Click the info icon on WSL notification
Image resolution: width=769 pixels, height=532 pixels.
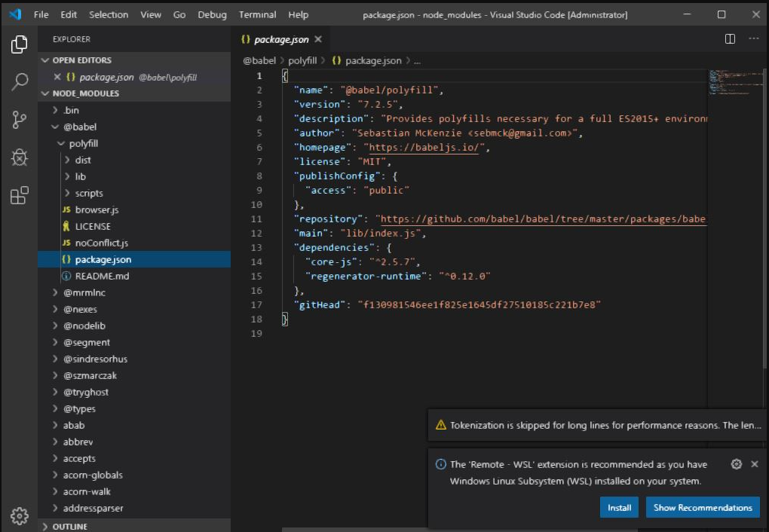440,464
